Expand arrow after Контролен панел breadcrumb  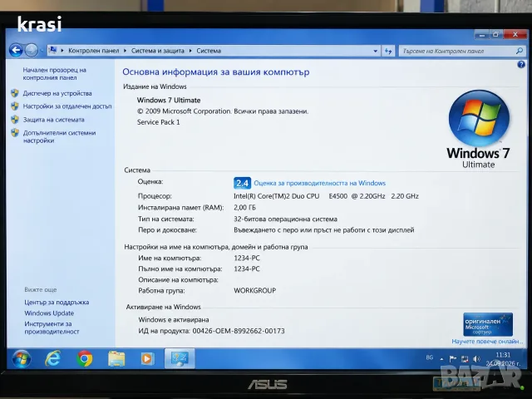pos(125,51)
